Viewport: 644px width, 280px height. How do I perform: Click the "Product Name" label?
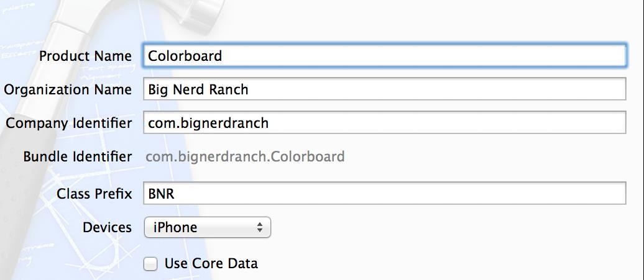click(85, 56)
